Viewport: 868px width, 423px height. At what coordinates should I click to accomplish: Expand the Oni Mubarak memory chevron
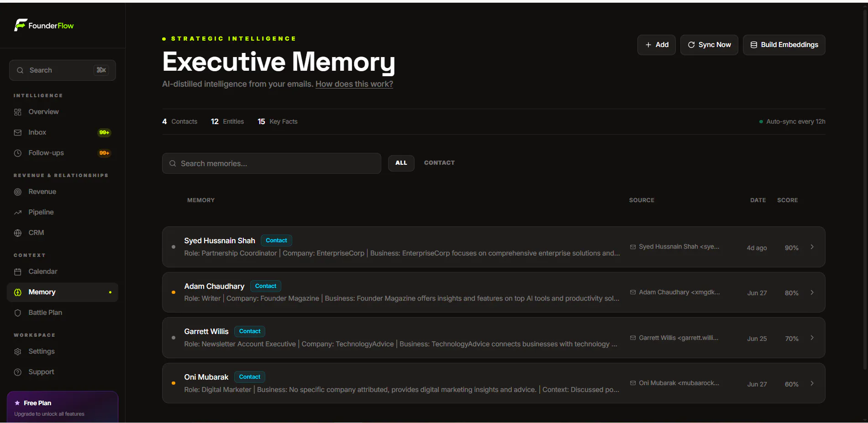point(812,383)
